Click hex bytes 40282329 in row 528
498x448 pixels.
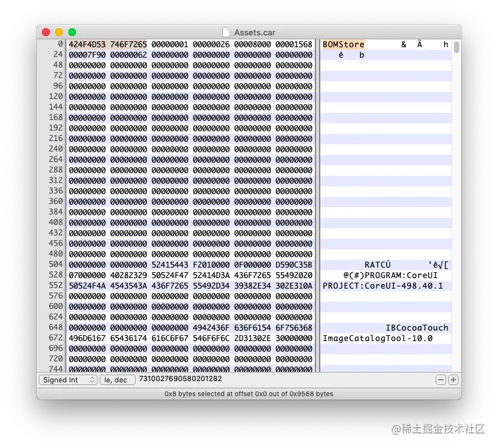(129, 275)
